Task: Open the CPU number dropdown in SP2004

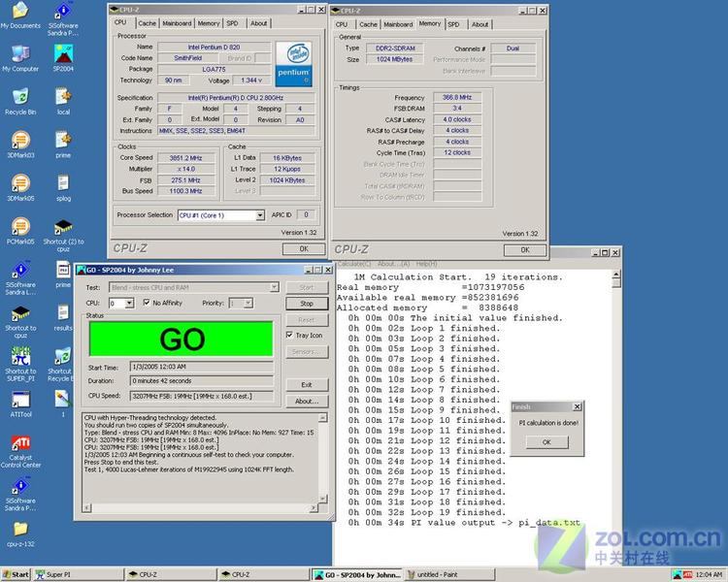Action: (x=129, y=303)
